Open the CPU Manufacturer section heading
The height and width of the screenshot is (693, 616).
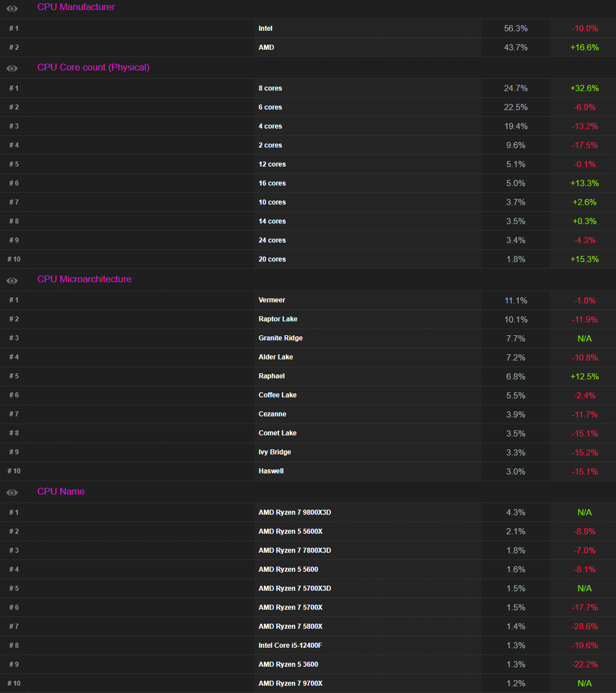pyautogui.click(x=76, y=7)
